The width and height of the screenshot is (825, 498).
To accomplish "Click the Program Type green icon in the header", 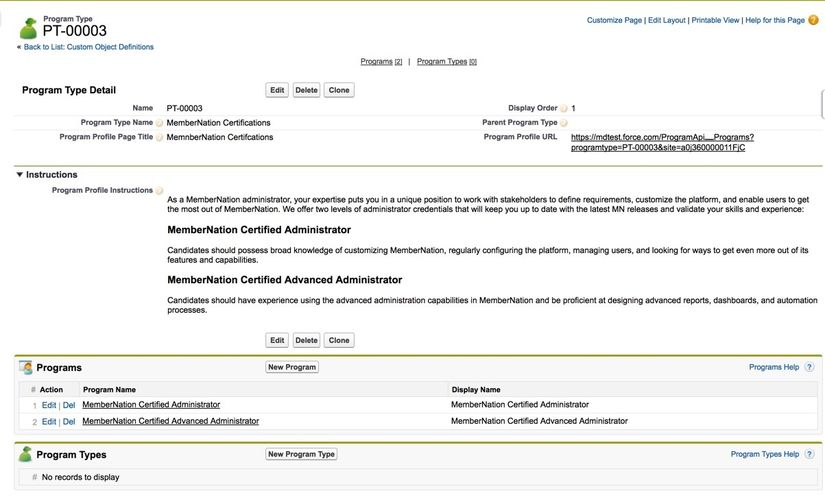I will click(x=28, y=28).
